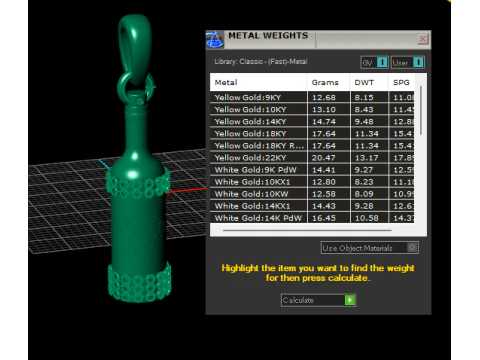This screenshot has width=480, height=360.
Task: Select the Yellow Gold:18KY R... row
Action: pyautogui.click(x=312, y=145)
